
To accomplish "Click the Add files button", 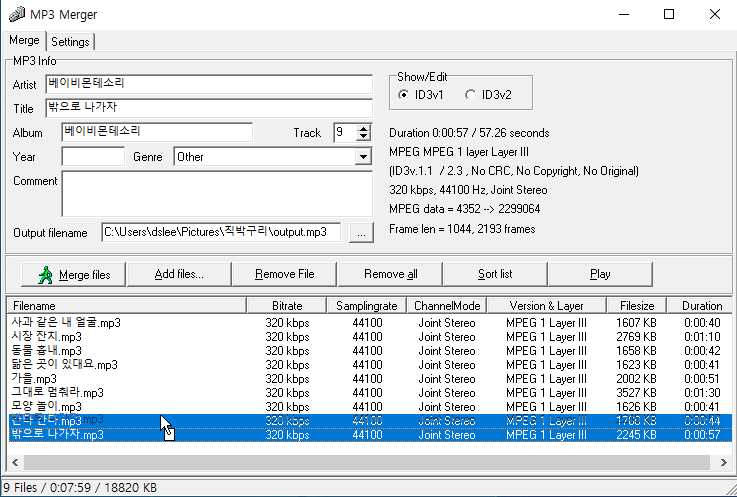I will (x=179, y=274).
